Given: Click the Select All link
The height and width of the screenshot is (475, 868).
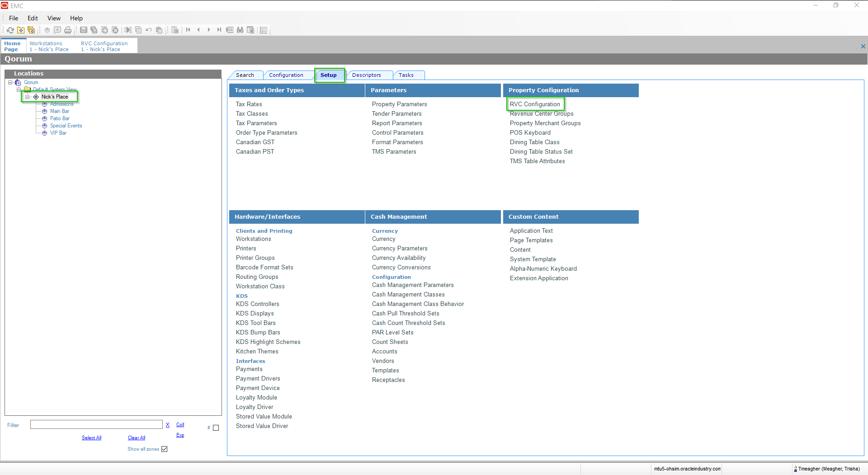Looking at the screenshot, I should coord(91,438).
